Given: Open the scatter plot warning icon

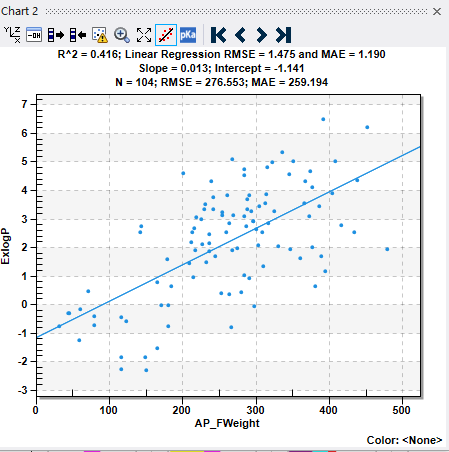Looking at the screenshot, I should (100, 35).
